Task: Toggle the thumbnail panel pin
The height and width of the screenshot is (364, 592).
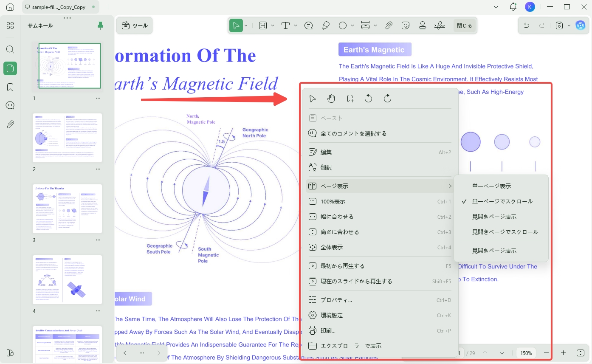Action: coord(100,25)
